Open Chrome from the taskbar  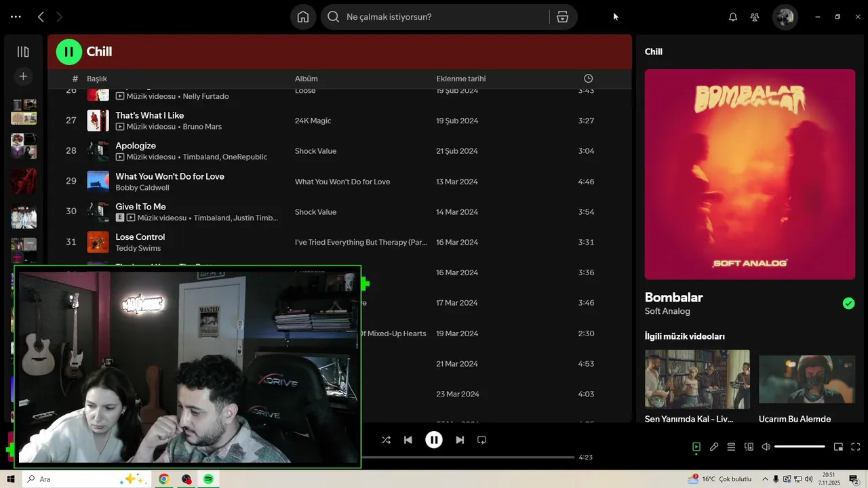163,479
